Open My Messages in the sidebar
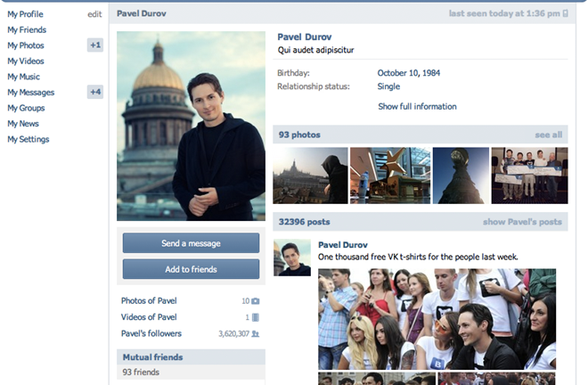The width and height of the screenshot is (588, 385). pos(31,93)
